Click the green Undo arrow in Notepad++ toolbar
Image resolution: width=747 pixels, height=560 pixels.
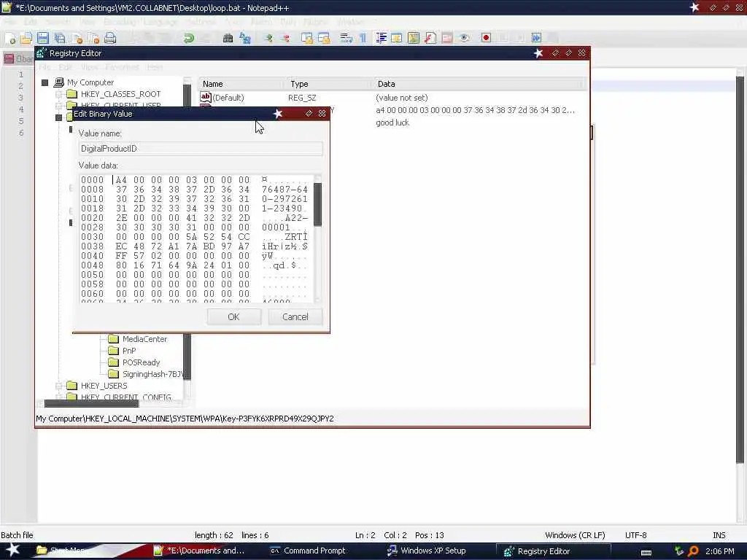pos(189,38)
